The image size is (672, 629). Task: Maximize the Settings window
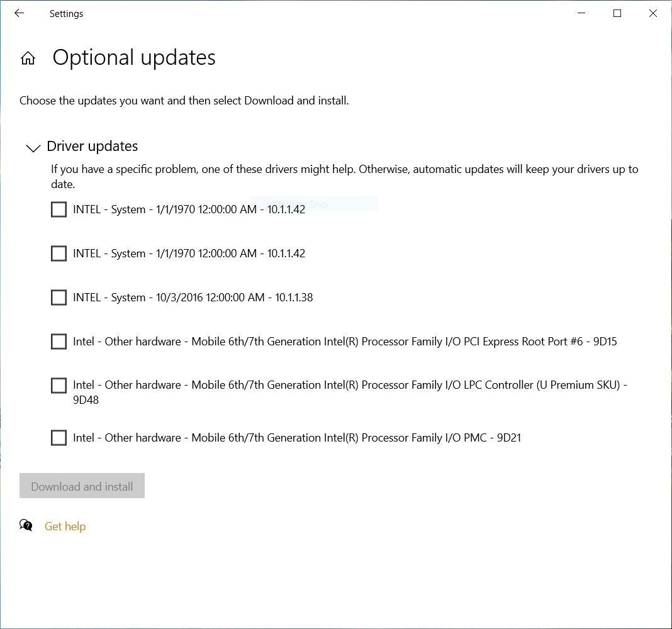click(617, 13)
